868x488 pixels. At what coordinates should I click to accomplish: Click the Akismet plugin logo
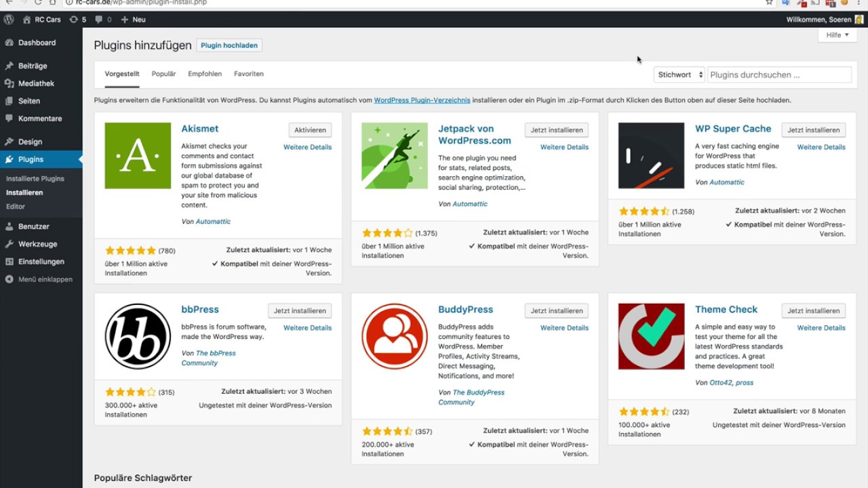tap(138, 156)
